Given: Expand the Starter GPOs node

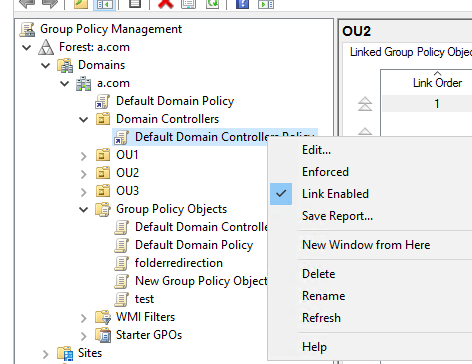Looking at the screenshot, I should coord(83,336).
